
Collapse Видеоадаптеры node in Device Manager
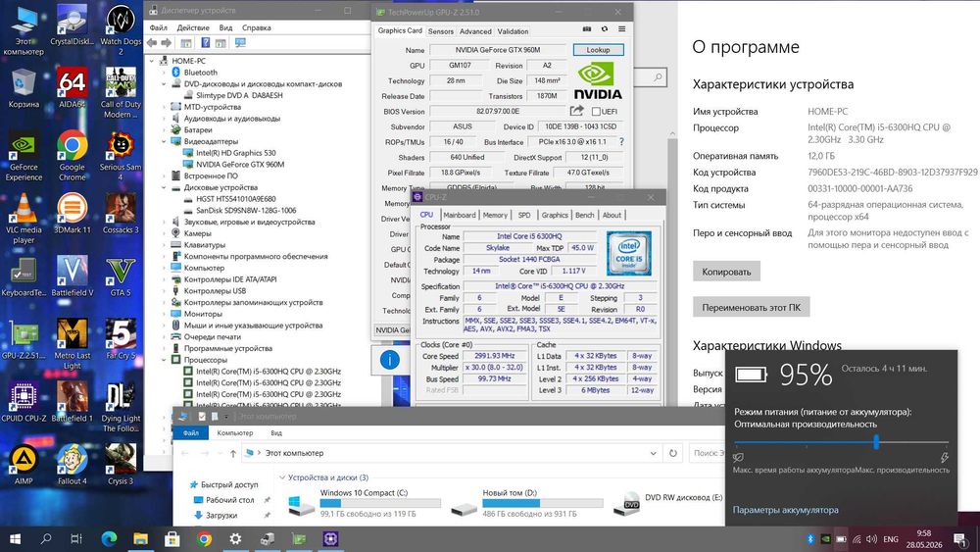click(165, 141)
